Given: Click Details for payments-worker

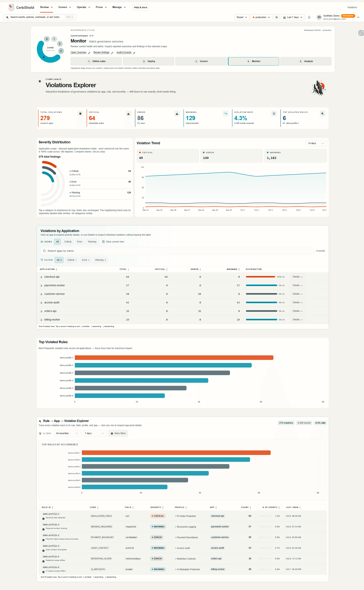Looking at the screenshot, I should pyautogui.click(x=298, y=285).
